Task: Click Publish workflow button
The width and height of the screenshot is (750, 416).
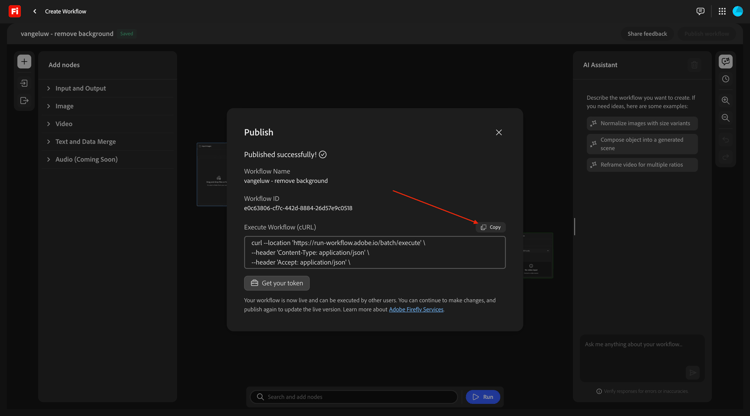Action: (x=706, y=34)
